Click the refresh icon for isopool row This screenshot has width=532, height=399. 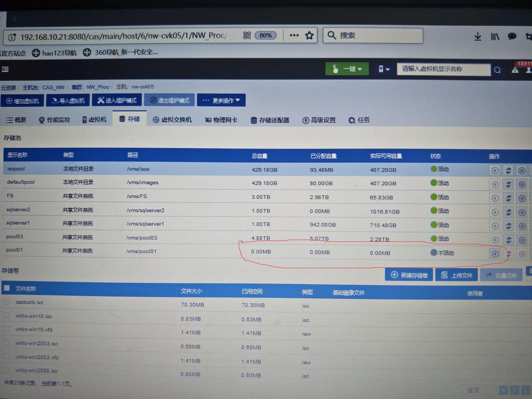[x=508, y=170]
